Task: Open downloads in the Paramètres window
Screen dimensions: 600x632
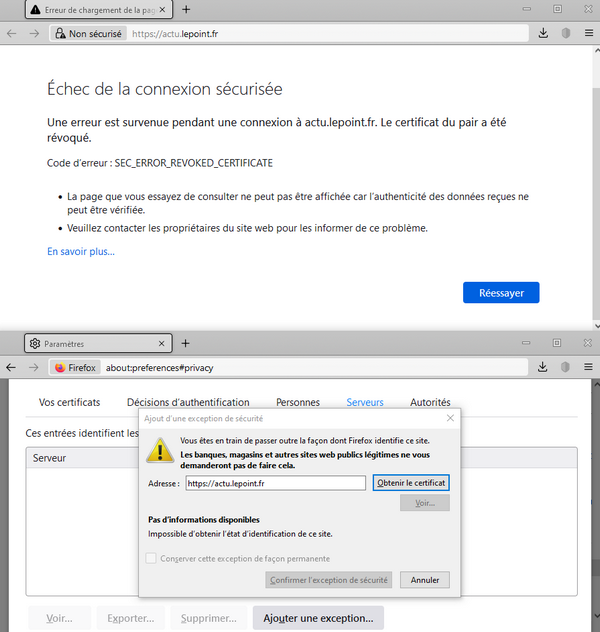Action: [542, 367]
